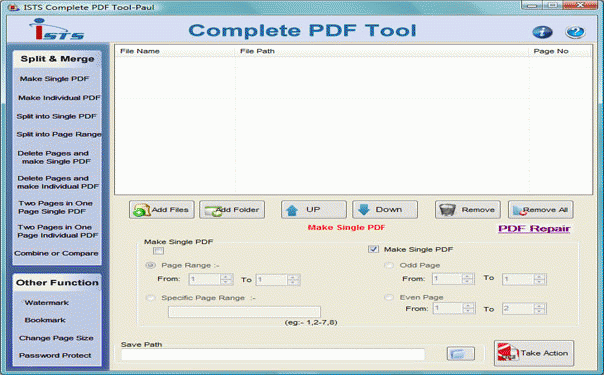
Task: Select the Even Page radio button
Action: click(389, 297)
